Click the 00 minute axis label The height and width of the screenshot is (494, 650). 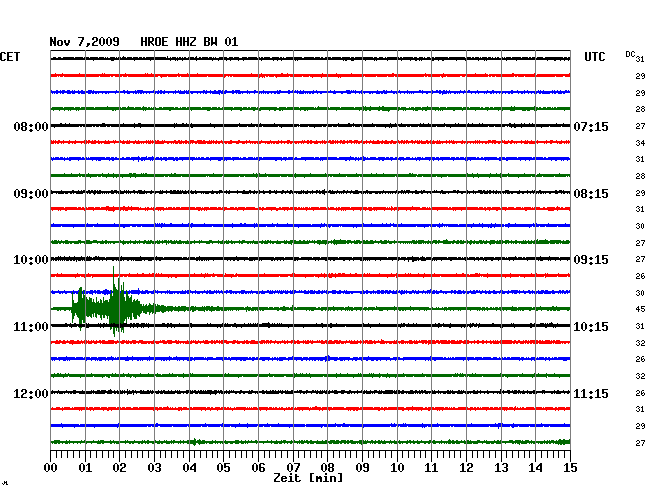(51, 467)
